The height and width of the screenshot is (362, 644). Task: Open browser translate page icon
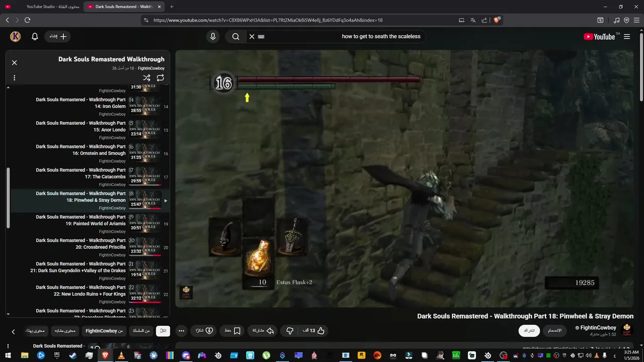click(x=472, y=20)
